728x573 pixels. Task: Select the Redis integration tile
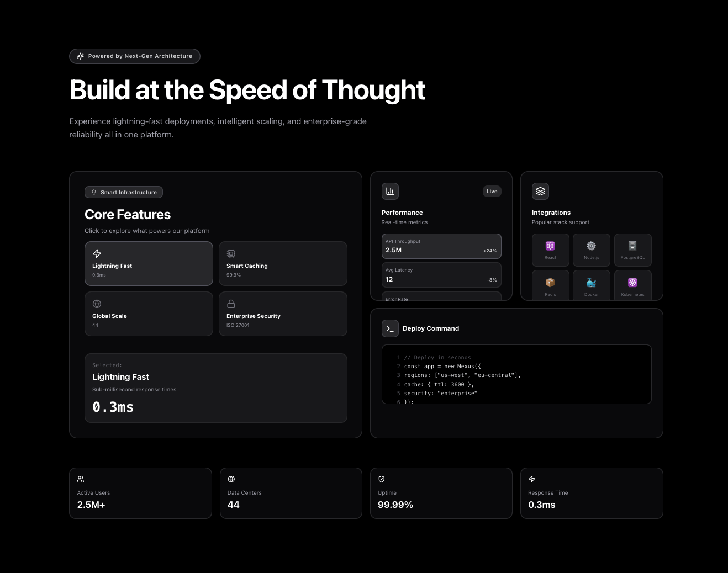pyautogui.click(x=551, y=285)
